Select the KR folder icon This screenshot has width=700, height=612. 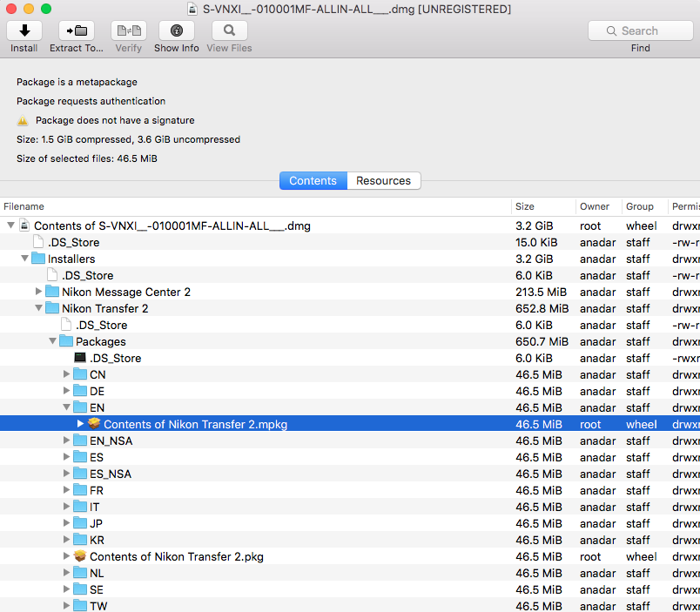pyautogui.click(x=80, y=539)
